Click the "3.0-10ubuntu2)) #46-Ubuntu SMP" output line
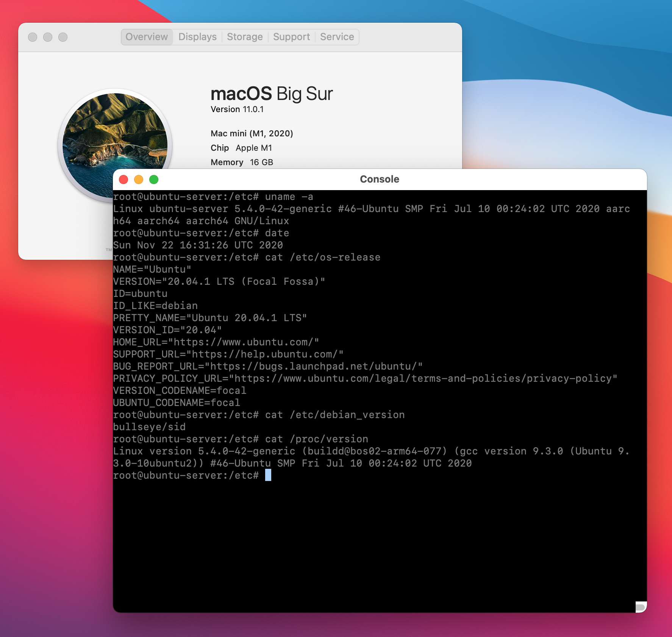The image size is (672, 637). pyautogui.click(x=292, y=464)
